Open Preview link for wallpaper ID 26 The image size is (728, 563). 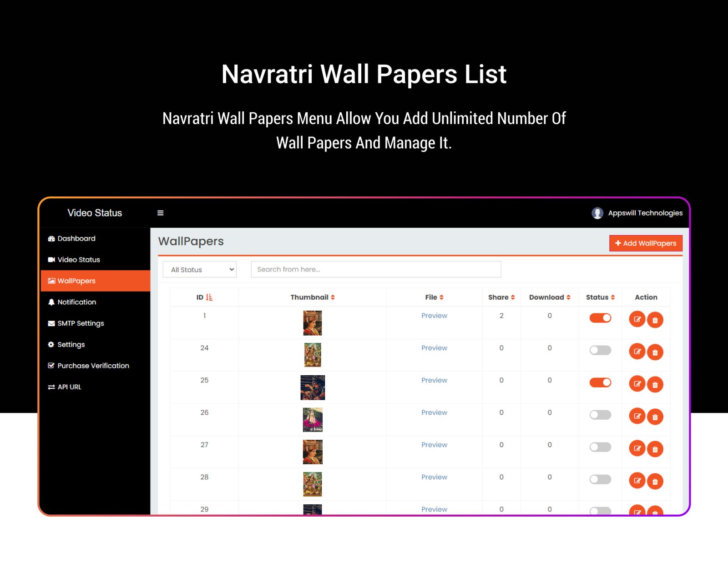434,412
